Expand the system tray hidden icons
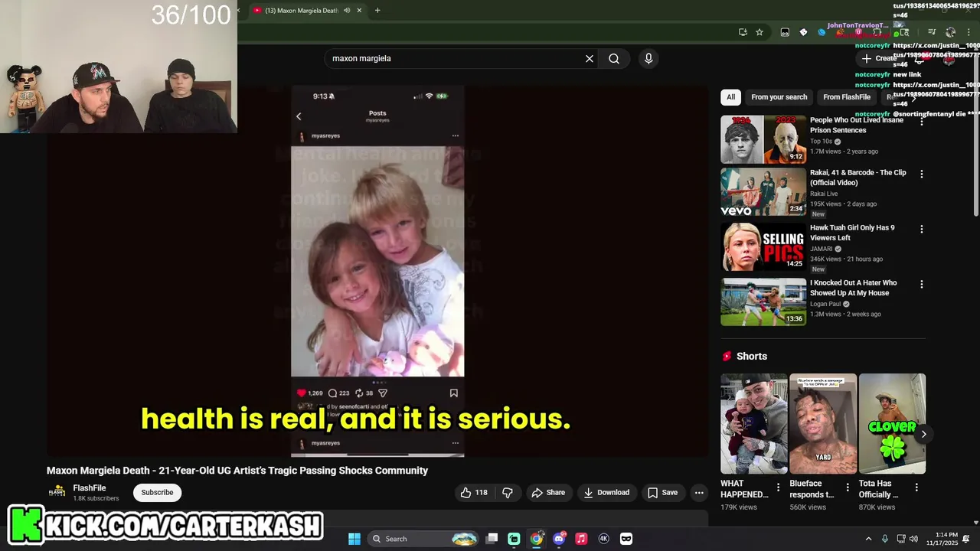Image resolution: width=980 pixels, height=551 pixels. pyautogui.click(x=868, y=539)
